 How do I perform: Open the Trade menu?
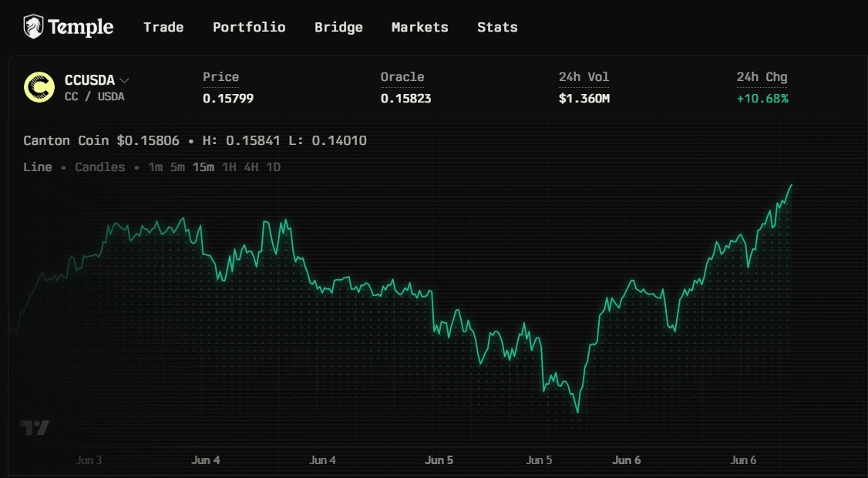pyautogui.click(x=163, y=27)
